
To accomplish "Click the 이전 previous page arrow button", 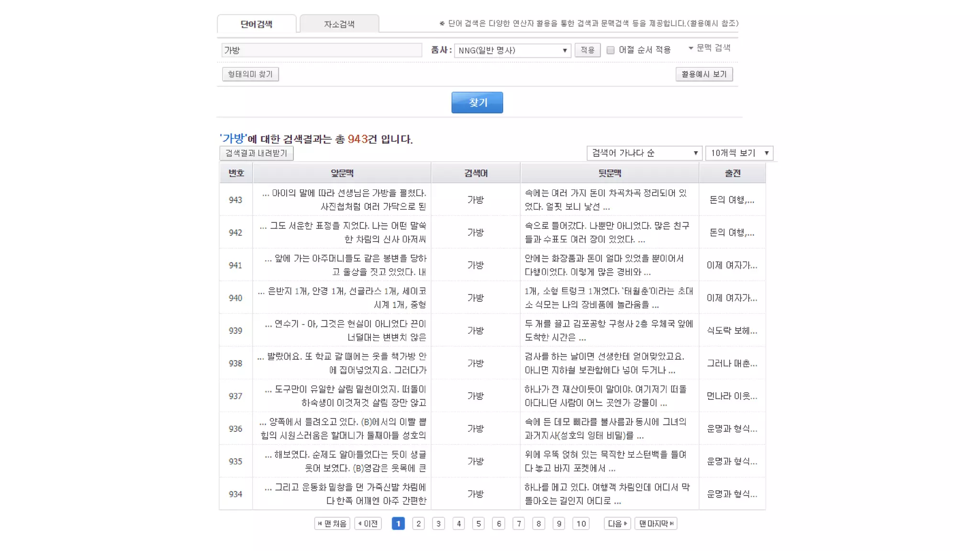I will coord(368,523).
